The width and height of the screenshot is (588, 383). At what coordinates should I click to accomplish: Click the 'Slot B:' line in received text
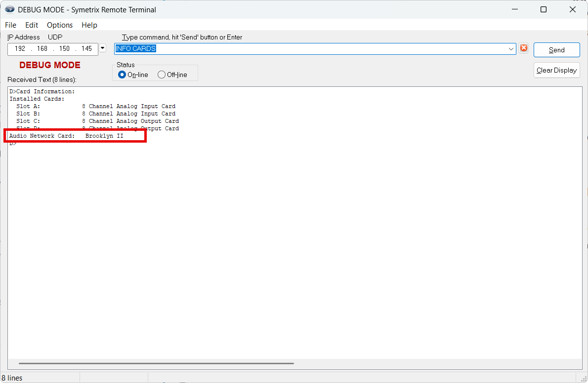pyautogui.click(x=96, y=114)
